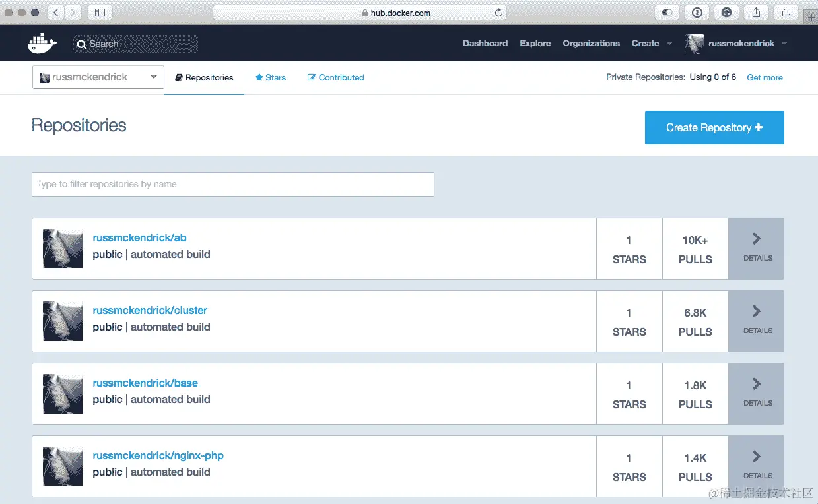Expand the russmckendrick account menu arrow
Viewport: 818px width, 504px height.
coord(784,44)
